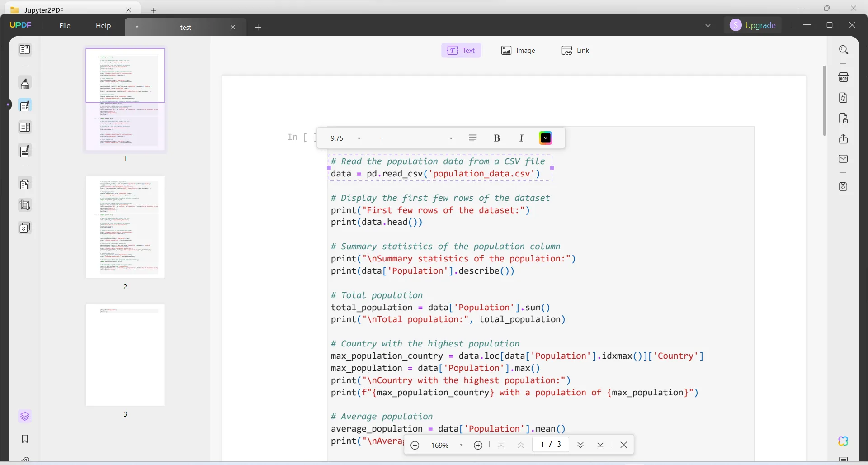The width and height of the screenshot is (868, 465).
Task: Open the File menu
Action: click(x=65, y=26)
